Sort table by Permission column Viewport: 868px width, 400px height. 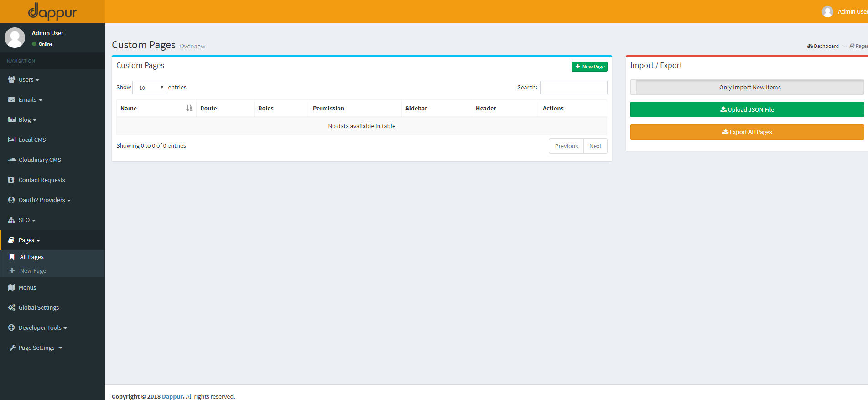[x=355, y=108]
